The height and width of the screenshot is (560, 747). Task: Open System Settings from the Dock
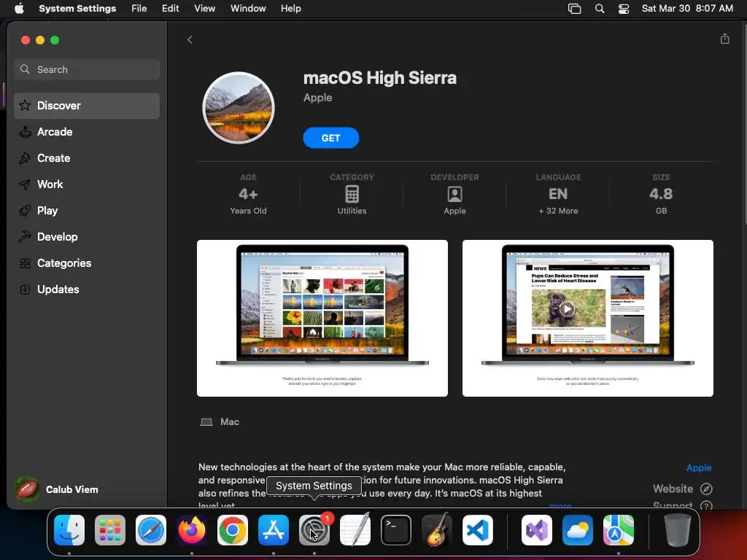point(314,530)
